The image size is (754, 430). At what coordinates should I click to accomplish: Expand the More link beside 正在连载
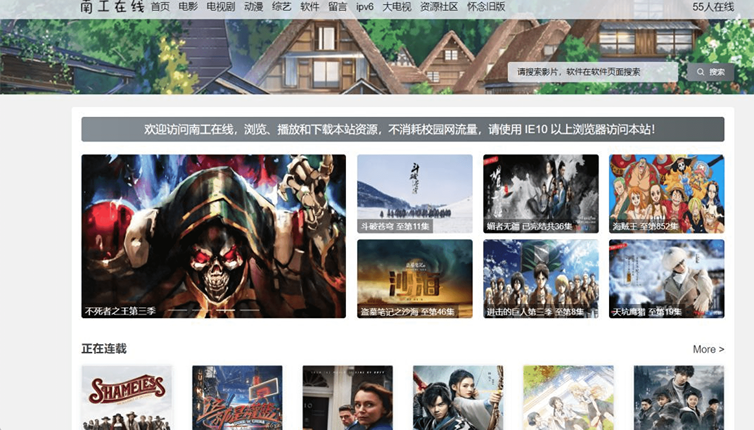pos(708,349)
